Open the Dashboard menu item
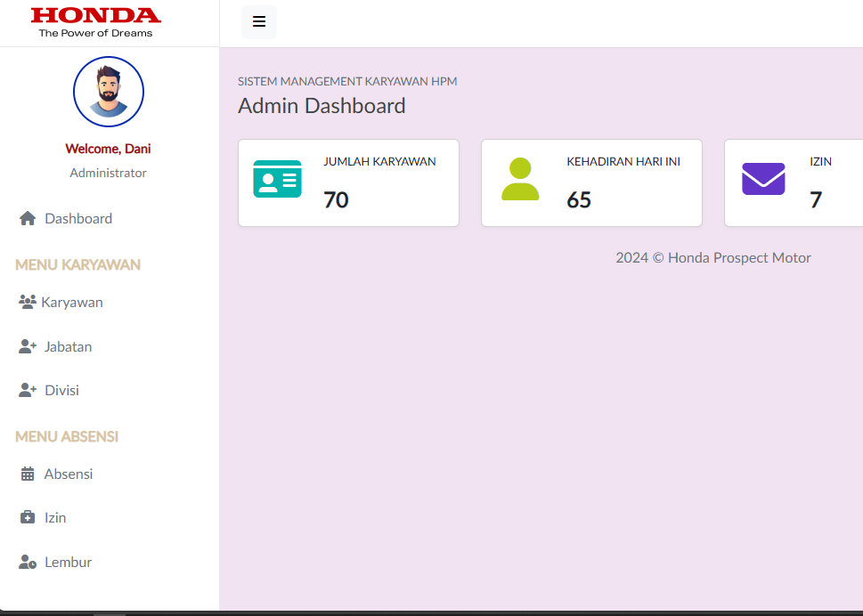863x616 pixels. pos(78,219)
